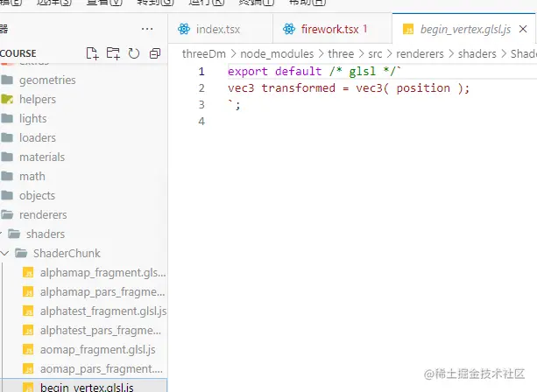Click 'export' keyword on line 1
Image resolution: width=537 pixels, height=392 pixels.
(248, 72)
